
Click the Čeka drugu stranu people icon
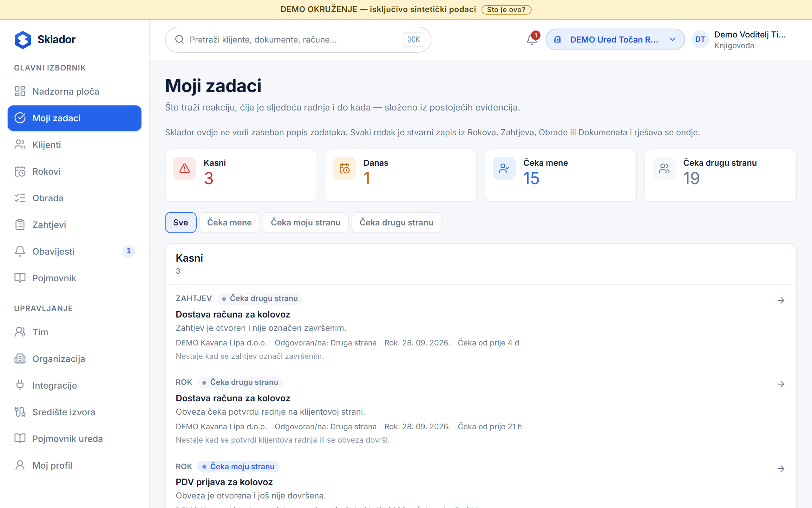pyautogui.click(x=664, y=168)
